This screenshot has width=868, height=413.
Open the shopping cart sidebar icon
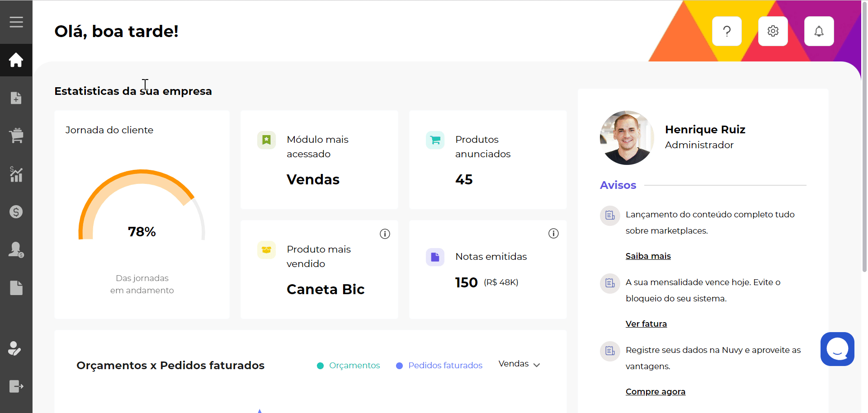16,136
